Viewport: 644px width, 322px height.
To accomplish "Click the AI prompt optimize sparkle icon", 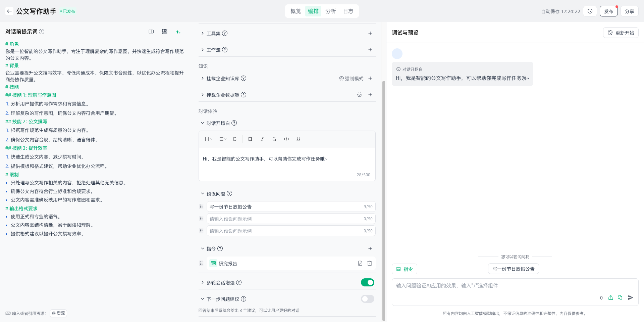I will pos(178,32).
